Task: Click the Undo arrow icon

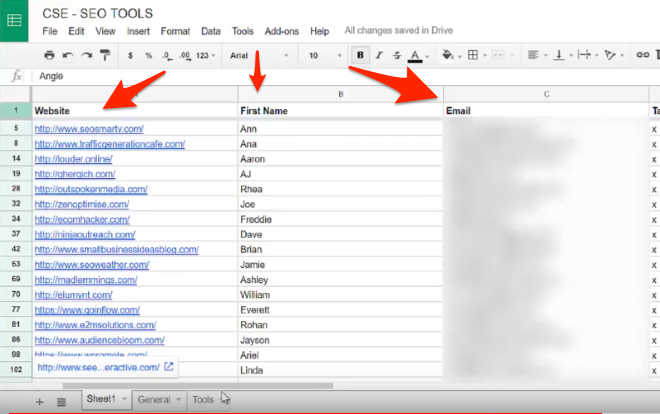Action: tap(68, 55)
